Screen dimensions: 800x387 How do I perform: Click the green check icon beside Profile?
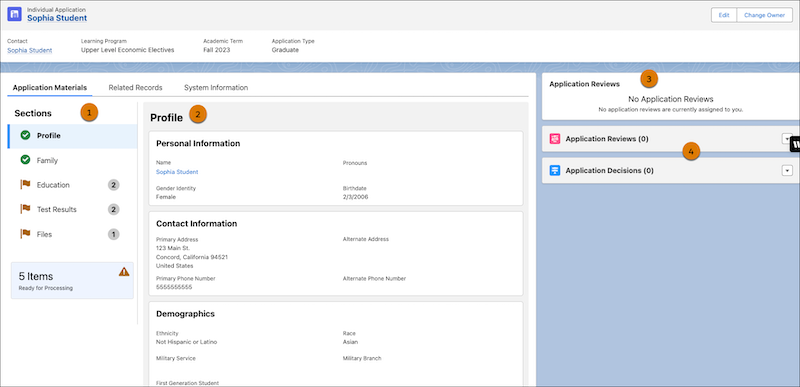(25, 135)
